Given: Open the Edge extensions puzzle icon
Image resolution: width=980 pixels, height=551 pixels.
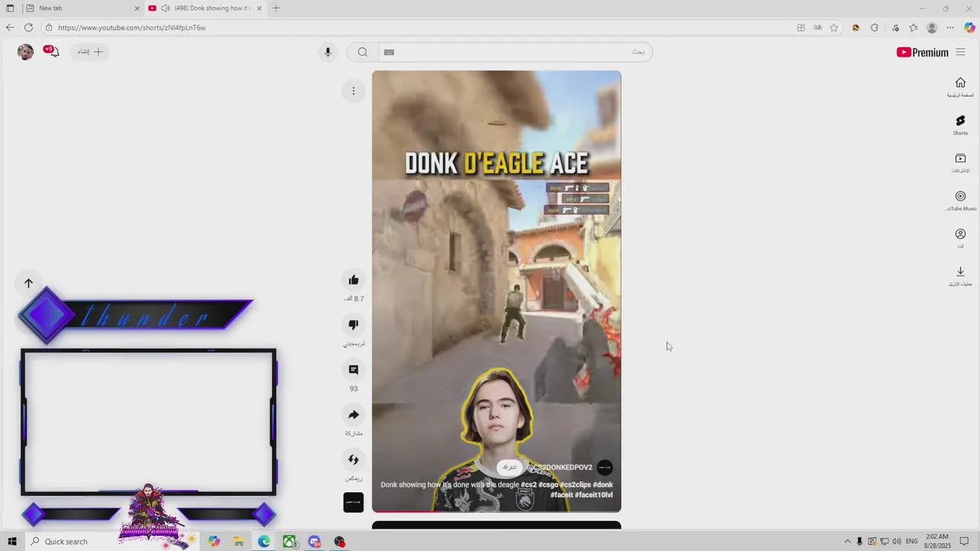Looking at the screenshot, I should pyautogui.click(x=874, y=28).
